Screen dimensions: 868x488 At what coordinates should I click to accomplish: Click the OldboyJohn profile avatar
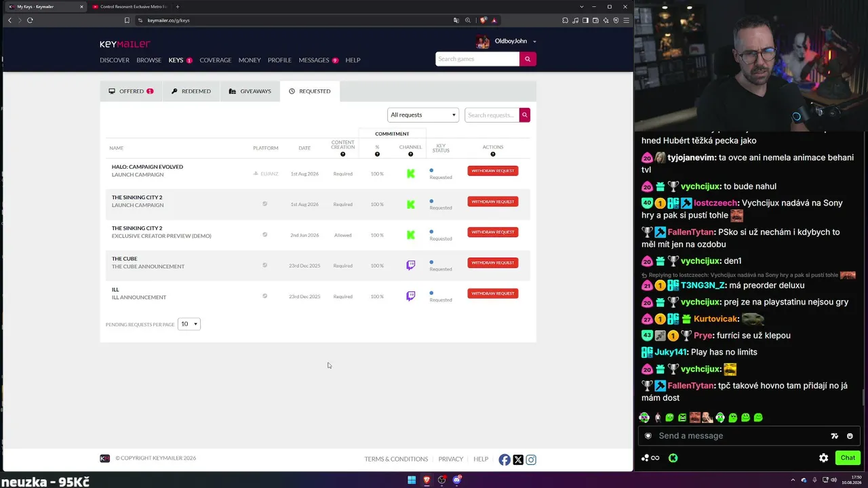click(483, 41)
